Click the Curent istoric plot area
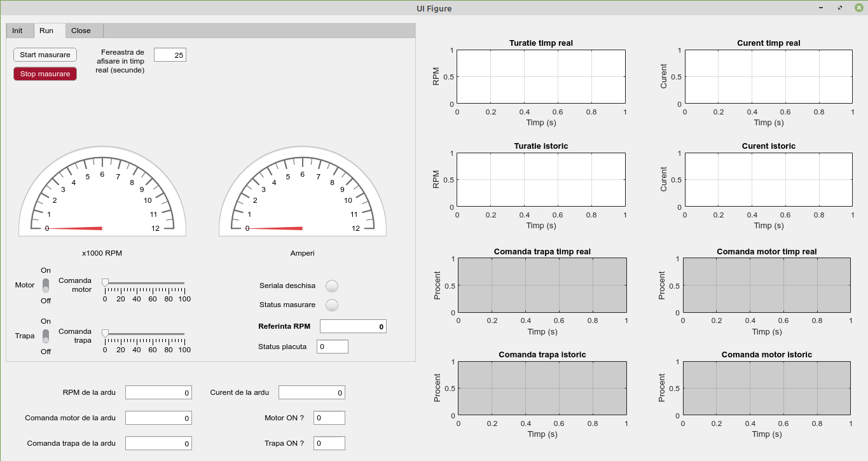Viewport: 868px width, 461px height. 769,180
